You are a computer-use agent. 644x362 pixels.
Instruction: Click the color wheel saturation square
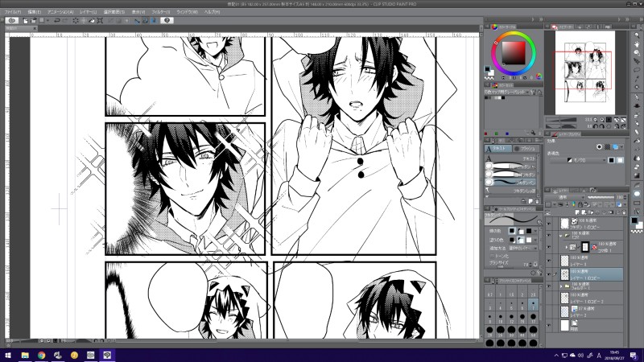pyautogui.click(x=514, y=53)
